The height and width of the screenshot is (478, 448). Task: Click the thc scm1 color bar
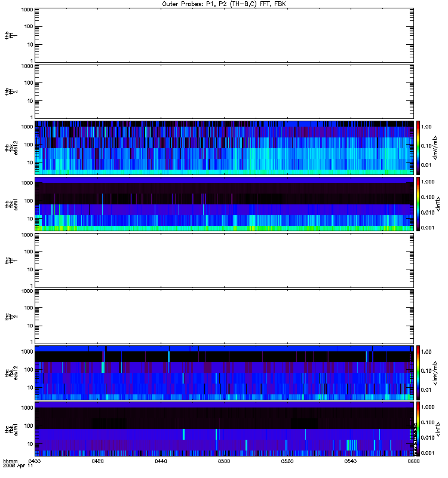tap(418, 429)
